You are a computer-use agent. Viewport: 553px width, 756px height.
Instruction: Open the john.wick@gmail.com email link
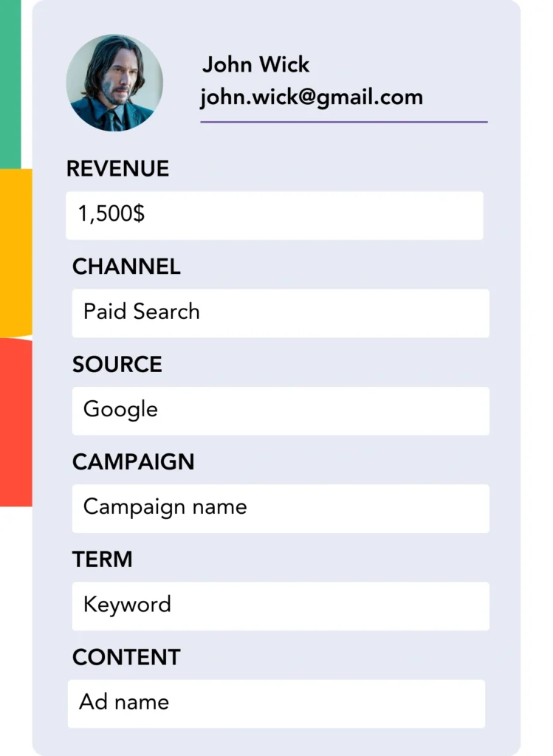[x=311, y=97]
